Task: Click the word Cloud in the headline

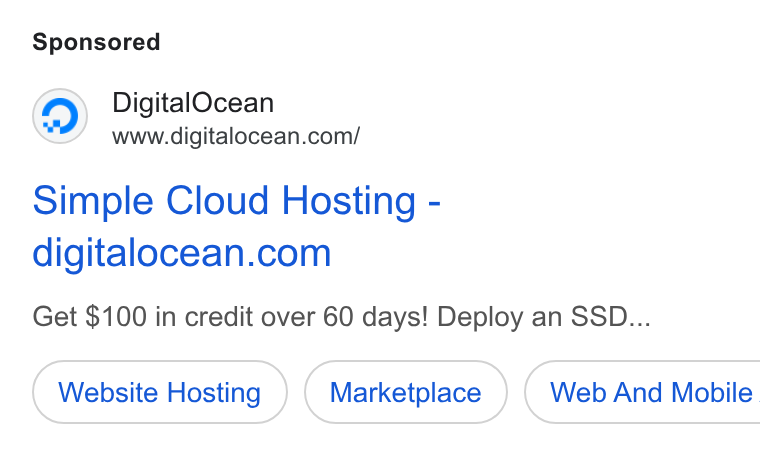Action: tap(217, 200)
